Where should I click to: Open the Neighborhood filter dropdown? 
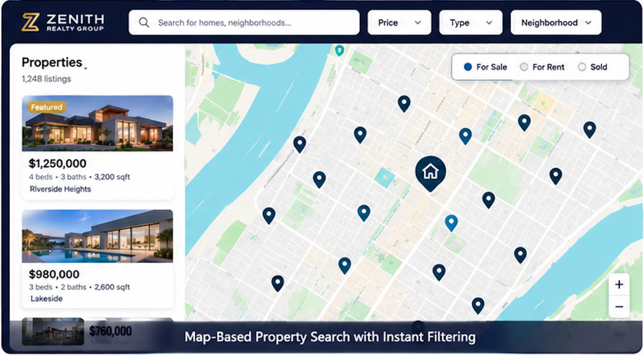click(x=556, y=22)
